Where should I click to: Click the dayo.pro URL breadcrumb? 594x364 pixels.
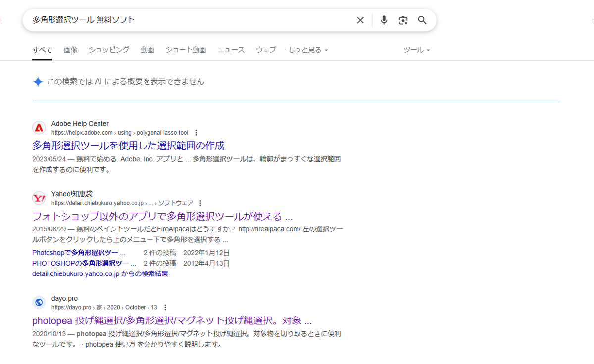(104, 307)
